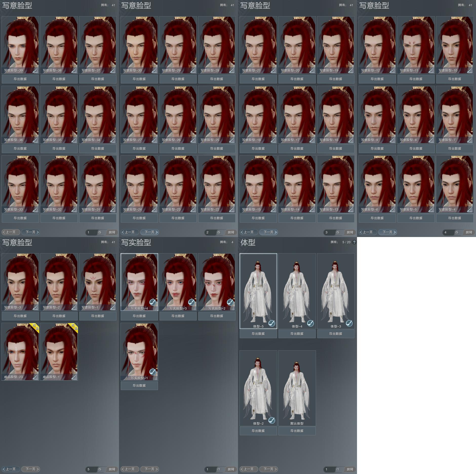Select face thumbnail 写意脸型-1
This screenshot has width=476, height=474.
[x=98, y=282]
